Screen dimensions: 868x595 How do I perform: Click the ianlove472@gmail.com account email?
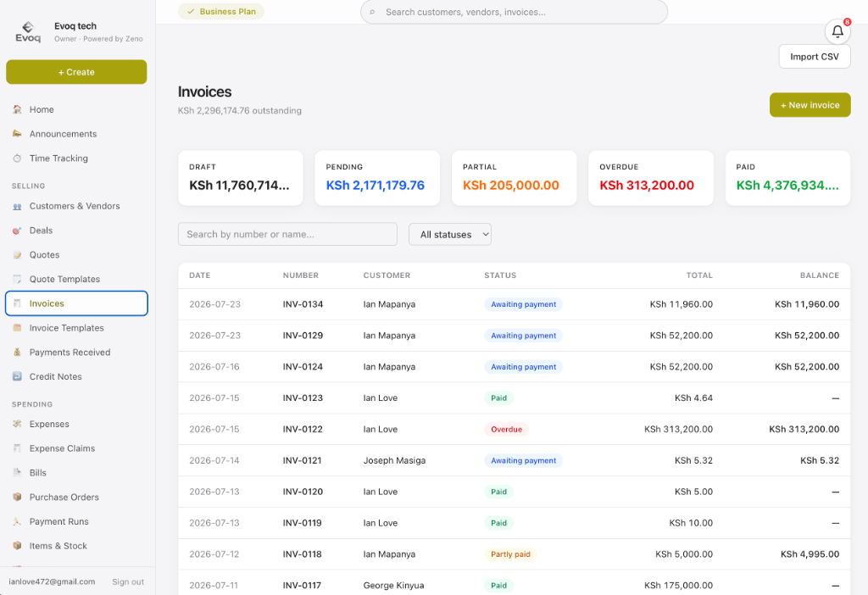52,581
